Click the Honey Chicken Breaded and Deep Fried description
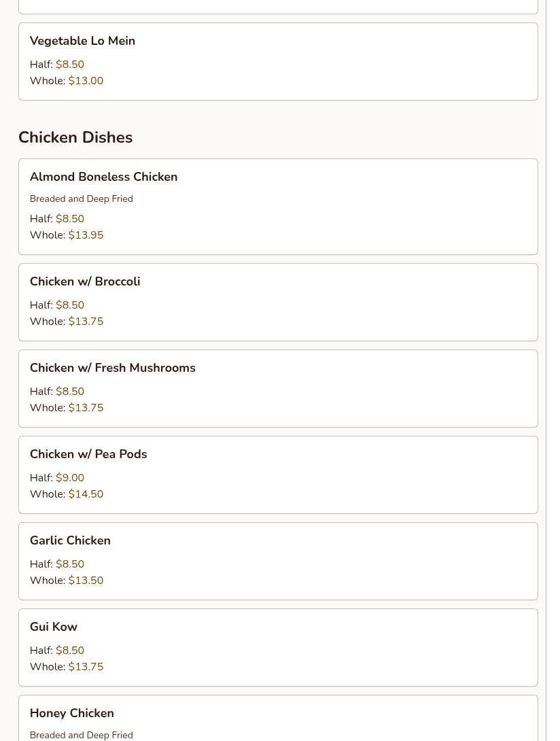Screen dimensions: 560x741 click(82, 735)
